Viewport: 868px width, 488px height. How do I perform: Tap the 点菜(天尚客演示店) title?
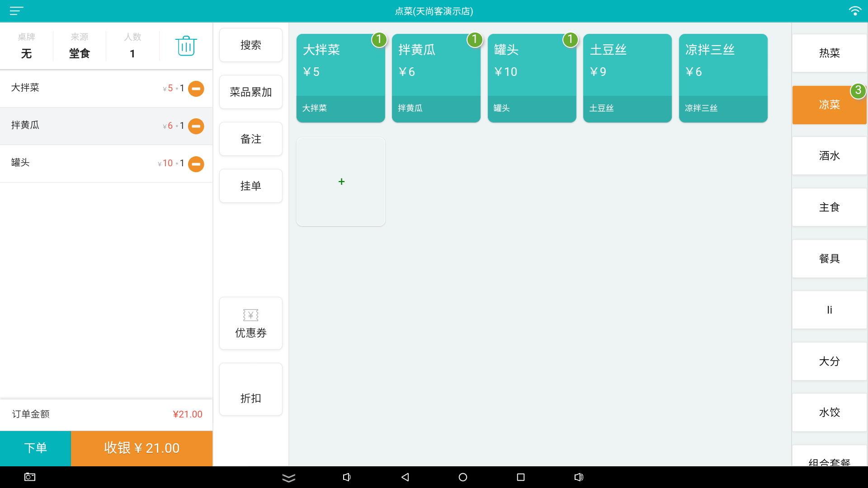[434, 11]
